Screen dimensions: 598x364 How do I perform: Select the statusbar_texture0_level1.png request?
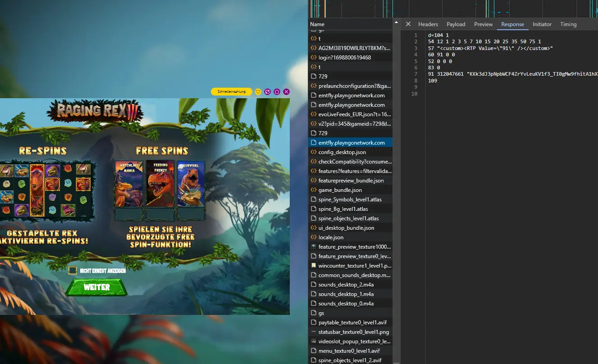(351, 332)
